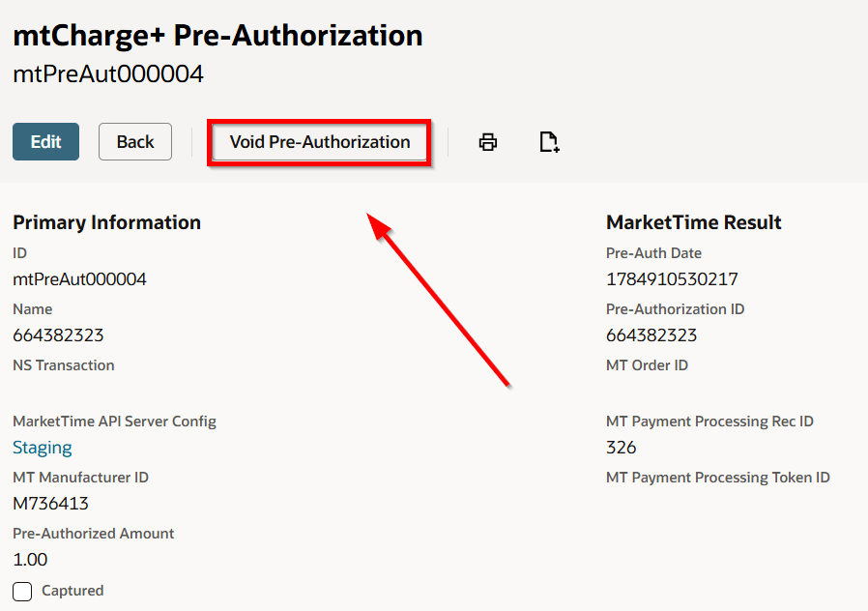Screen dimensions: 868x611
Task: Click the Name field value under Primary Information
Action: (58, 335)
